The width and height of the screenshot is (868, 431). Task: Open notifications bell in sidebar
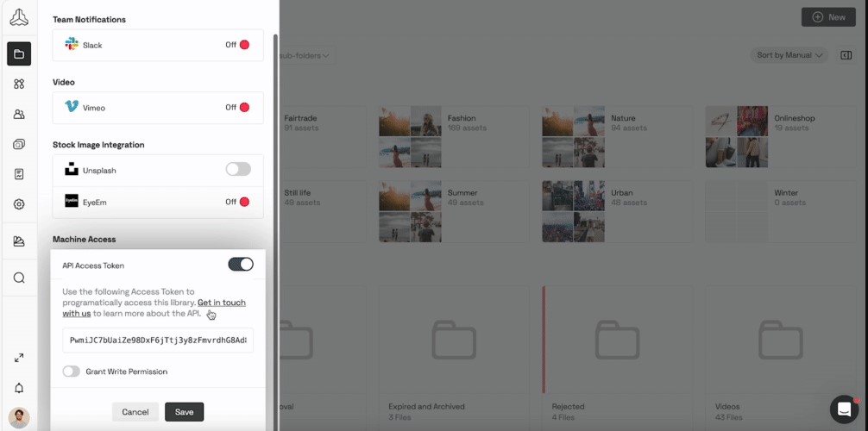(19, 389)
